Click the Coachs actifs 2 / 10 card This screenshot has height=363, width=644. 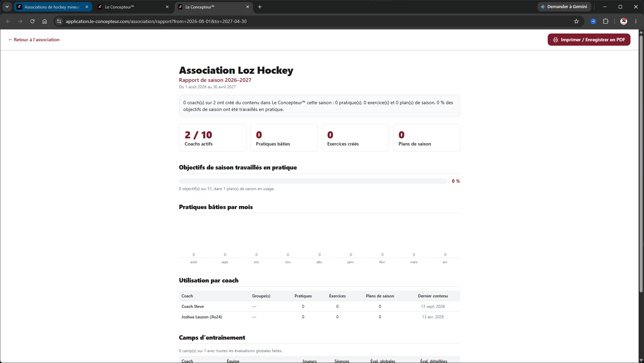click(213, 138)
